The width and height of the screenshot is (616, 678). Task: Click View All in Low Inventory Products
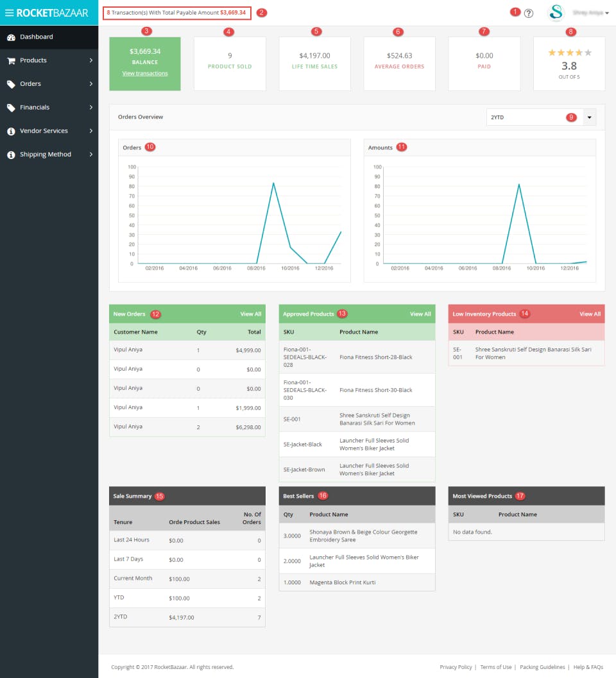click(x=590, y=314)
